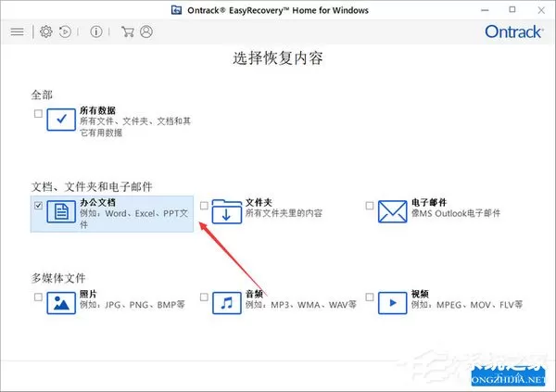This screenshot has width=556, height=392.
Task: Uncheck the 办公文档 checkbox
Action: coord(38,206)
